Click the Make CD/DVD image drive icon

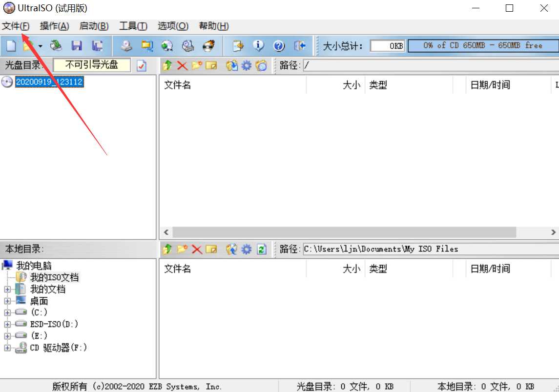click(x=126, y=45)
